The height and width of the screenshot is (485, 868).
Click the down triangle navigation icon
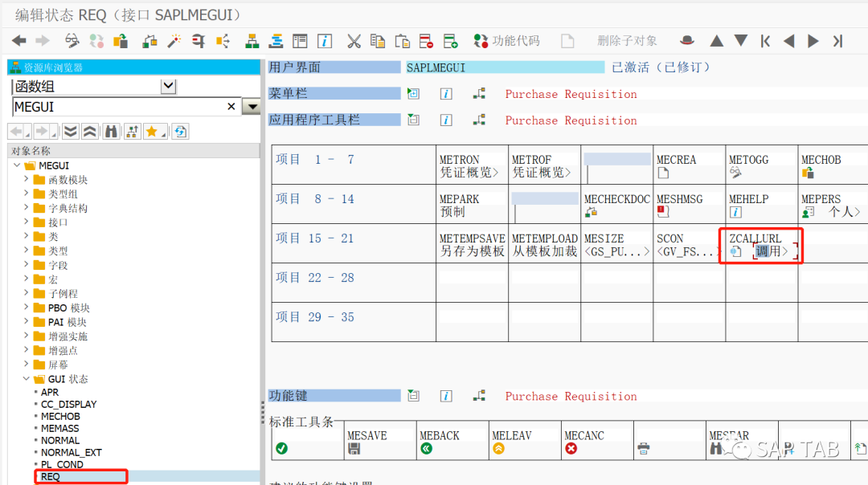click(741, 41)
